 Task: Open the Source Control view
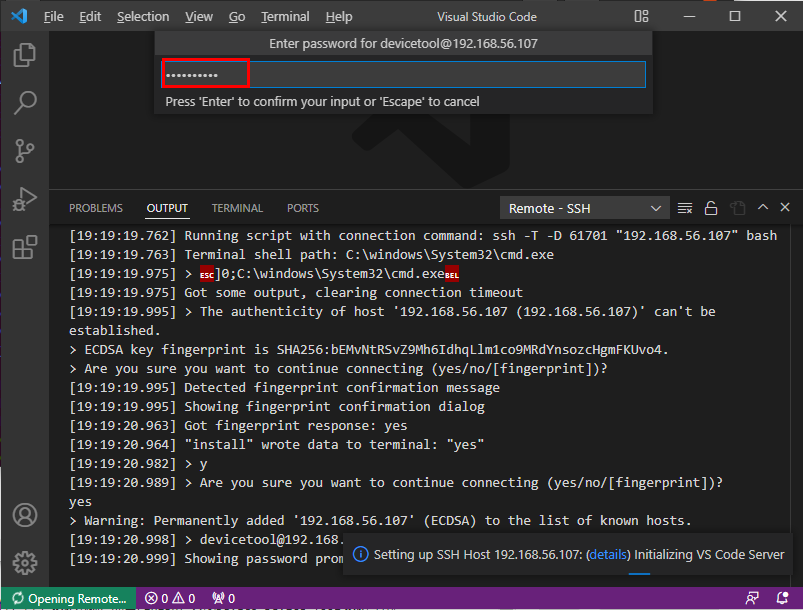point(25,151)
